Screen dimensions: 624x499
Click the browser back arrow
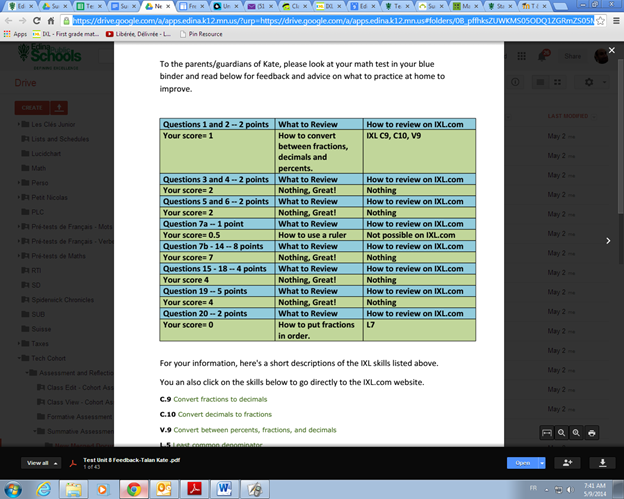[8, 21]
